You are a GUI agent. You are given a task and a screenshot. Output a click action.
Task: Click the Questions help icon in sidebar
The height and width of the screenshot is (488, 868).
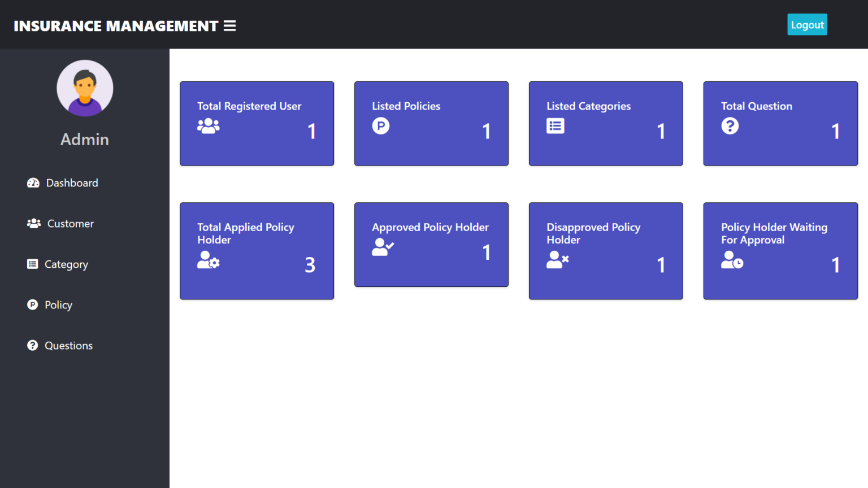click(x=33, y=346)
